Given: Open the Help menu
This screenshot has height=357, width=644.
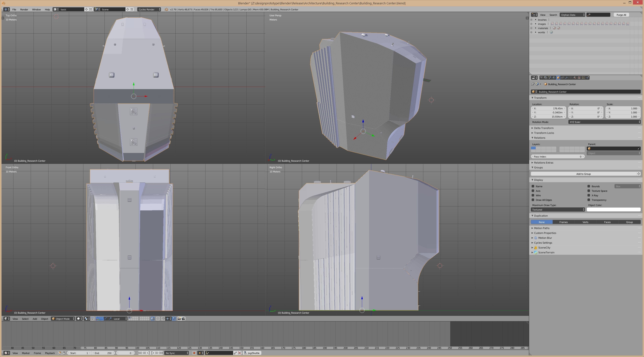Looking at the screenshot, I should tap(47, 10).
